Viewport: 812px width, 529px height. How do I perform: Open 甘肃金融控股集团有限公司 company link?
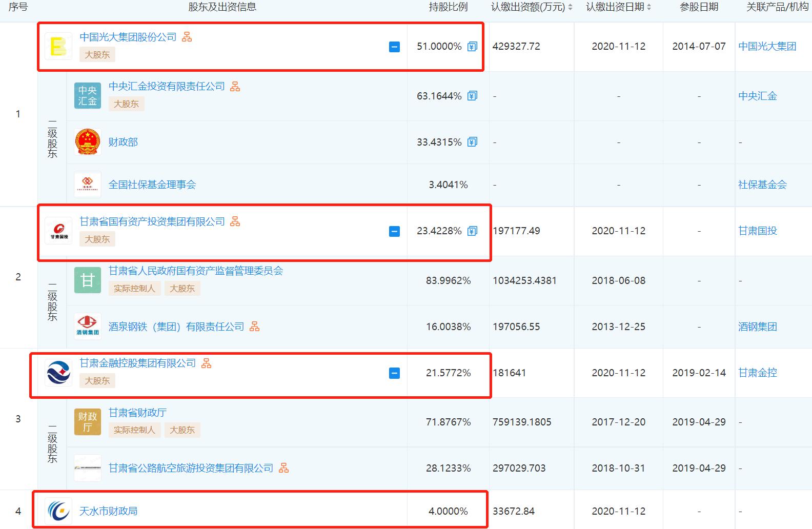coord(138,363)
